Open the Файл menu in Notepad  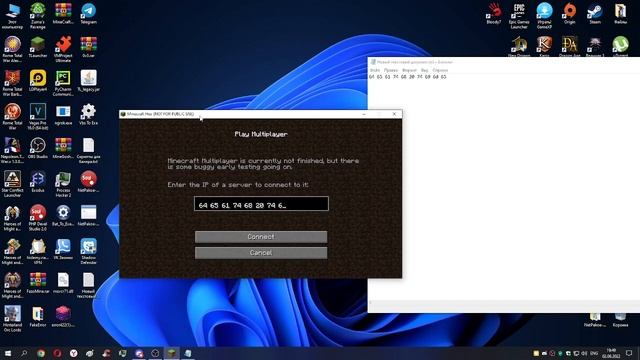click(x=375, y=70)
